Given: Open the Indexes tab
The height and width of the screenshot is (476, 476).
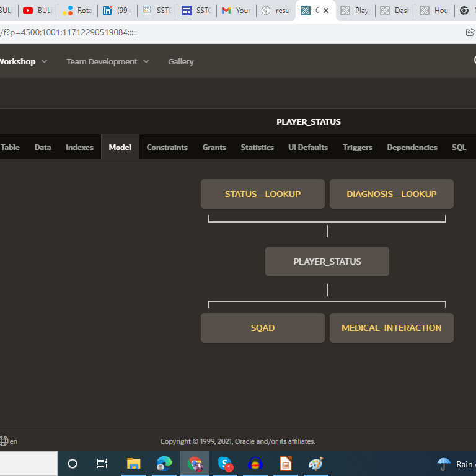Looking at the screenshot, I should pos(79,148).
